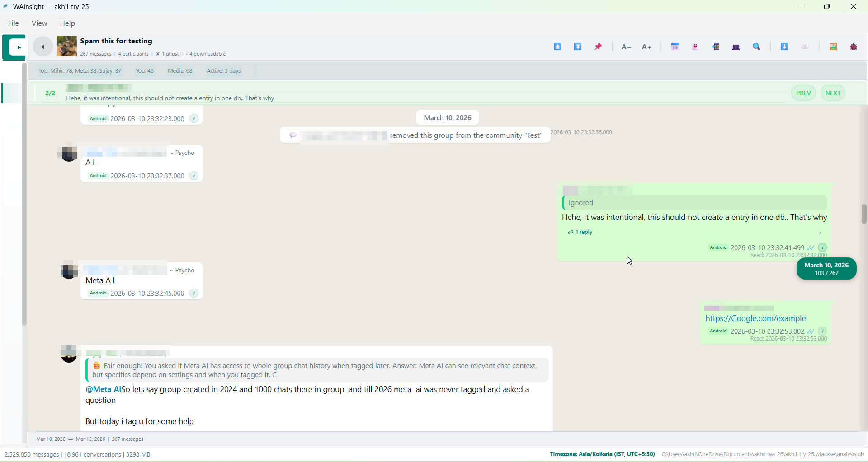Go back using the round left arrow
Image resolution: width=868 pixels, height=462 pixels.
click(42, 47)
